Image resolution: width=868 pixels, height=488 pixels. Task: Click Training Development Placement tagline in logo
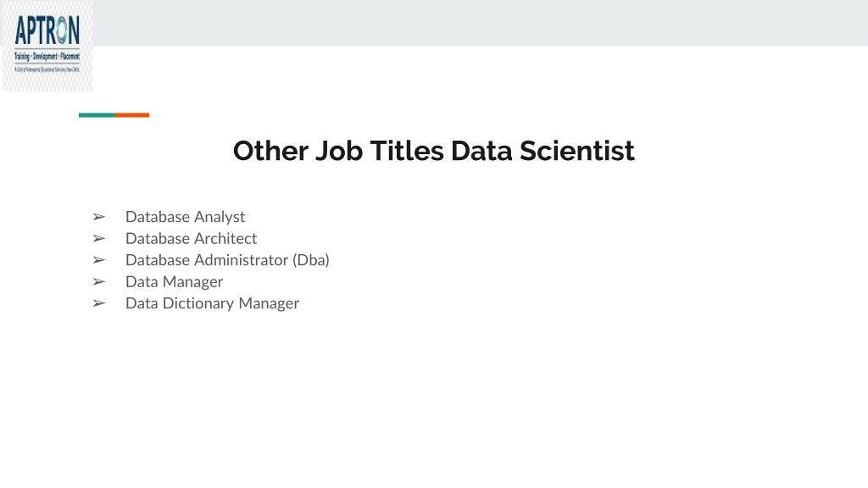coord(47,57)
